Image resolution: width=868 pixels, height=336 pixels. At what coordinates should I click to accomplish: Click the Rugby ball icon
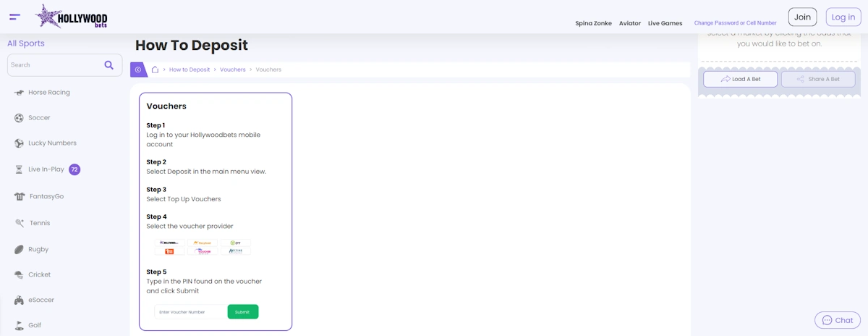point(19,249)
